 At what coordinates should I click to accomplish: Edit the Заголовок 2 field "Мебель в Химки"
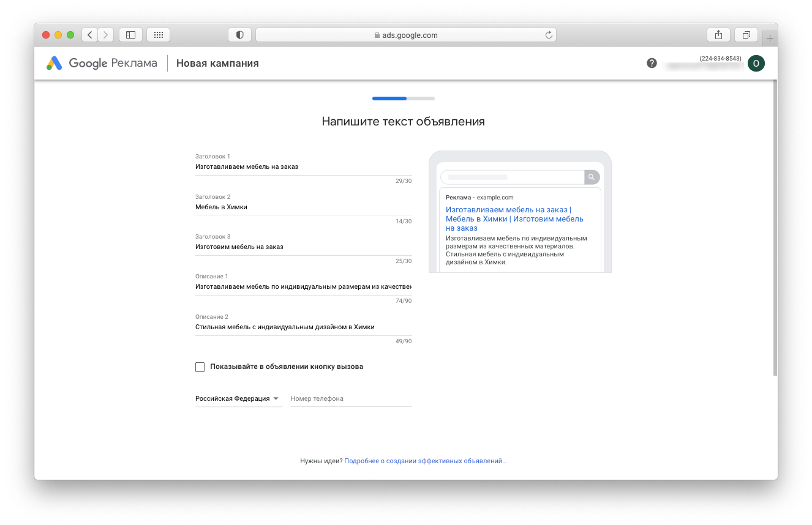tap(303, 207)
